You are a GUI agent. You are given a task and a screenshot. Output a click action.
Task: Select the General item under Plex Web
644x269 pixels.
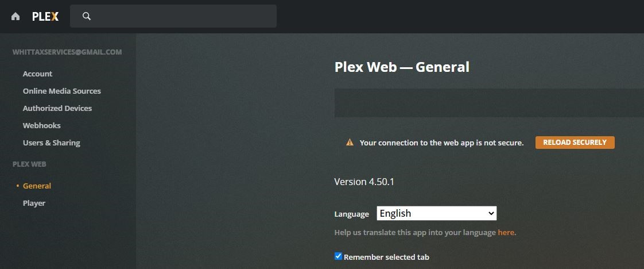(37, 186)
